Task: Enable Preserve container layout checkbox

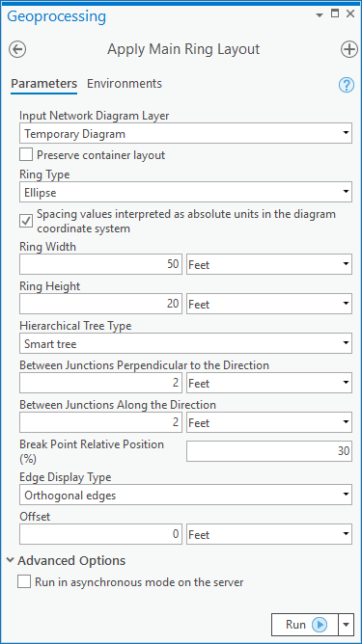Action: (26, 155)
